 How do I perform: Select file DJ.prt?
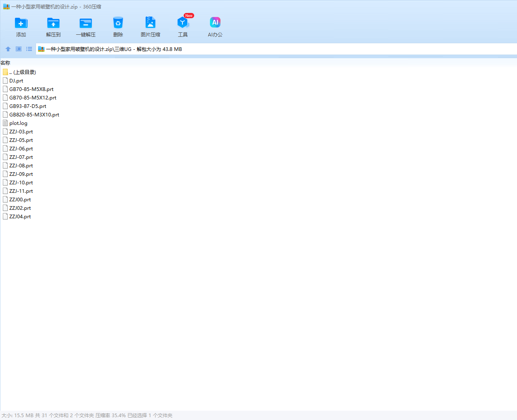(13, 80)
